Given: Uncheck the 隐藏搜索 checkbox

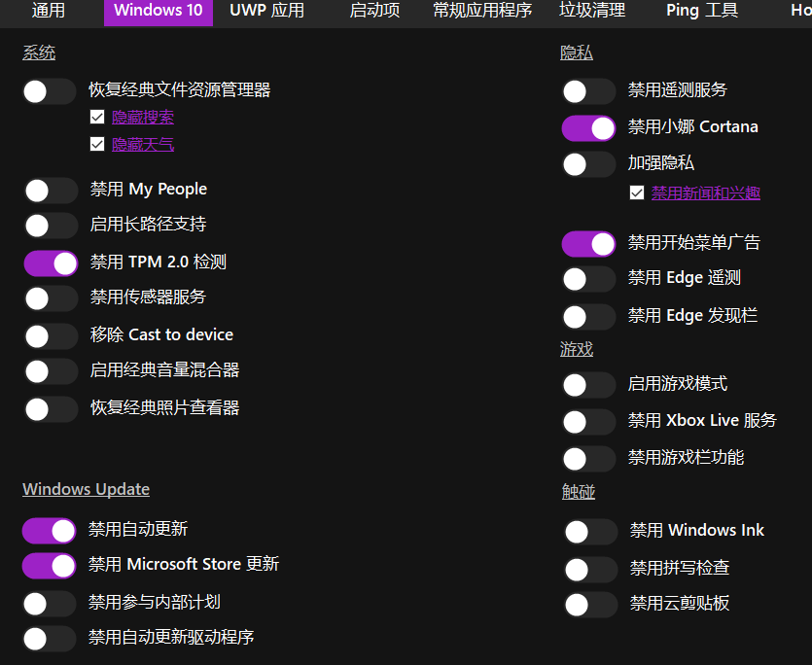Looking at the screenshot, I should tap(97, 116).
